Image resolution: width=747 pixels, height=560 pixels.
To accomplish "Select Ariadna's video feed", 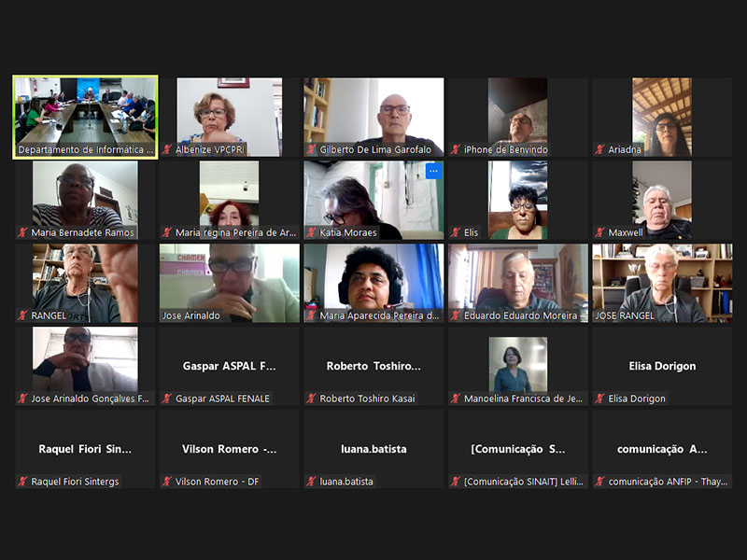I will pyautogui.click(x=662, y=117).
